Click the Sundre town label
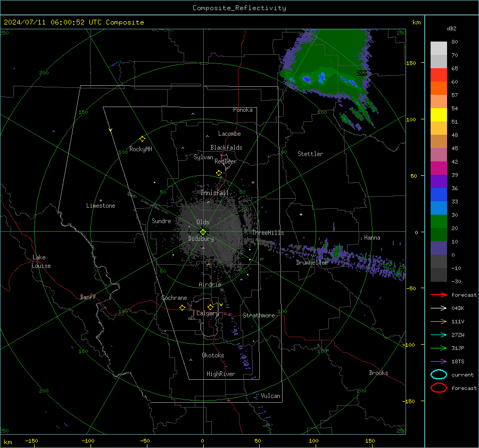479x448 pixels. tap(161, 221)
